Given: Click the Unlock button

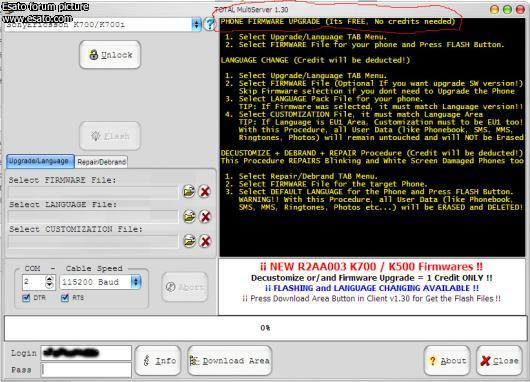Looking at the screenshot, I should coord(110,55).
